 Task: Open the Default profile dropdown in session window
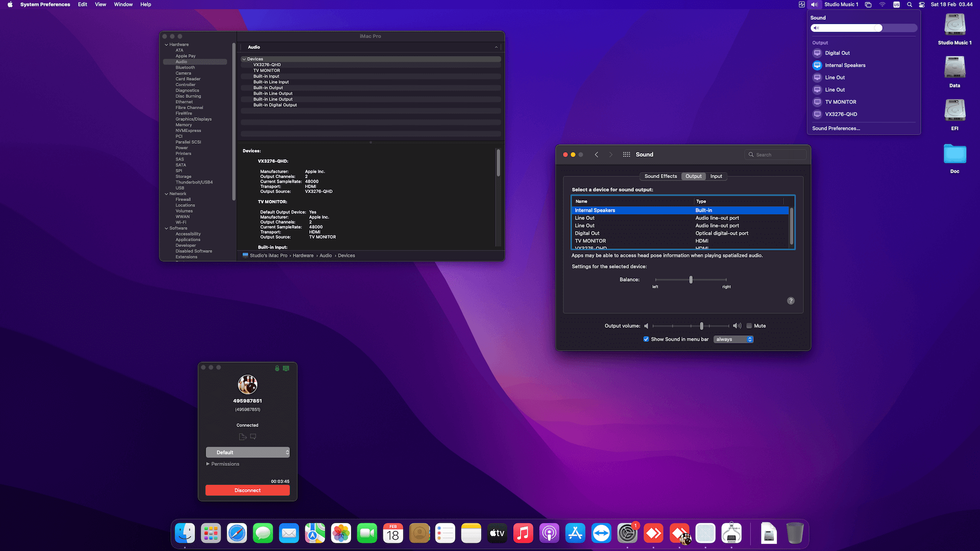point(248,453)
